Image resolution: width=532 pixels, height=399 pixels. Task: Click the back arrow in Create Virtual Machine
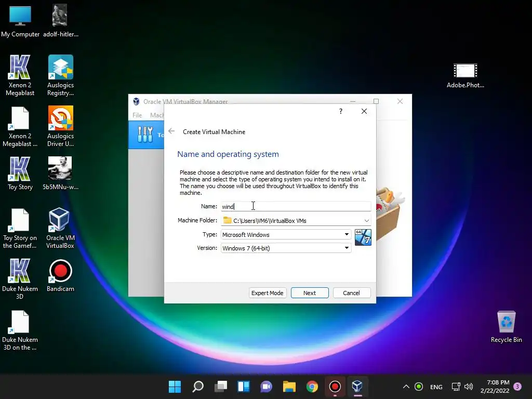(171, 131)
